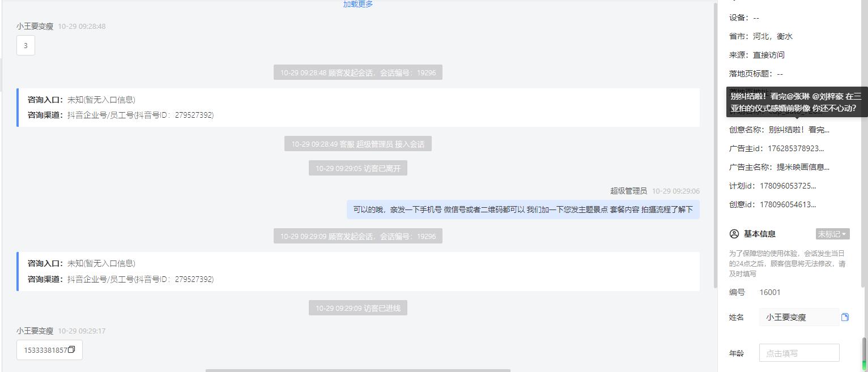Click the admin reply message bubble

(523, 209)
